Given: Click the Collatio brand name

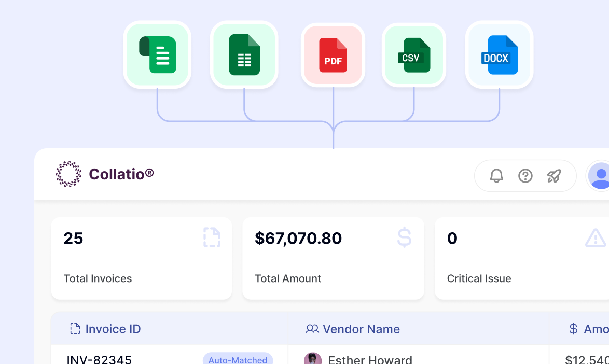Looking at the screenshot, I should (x=121, y=174).
